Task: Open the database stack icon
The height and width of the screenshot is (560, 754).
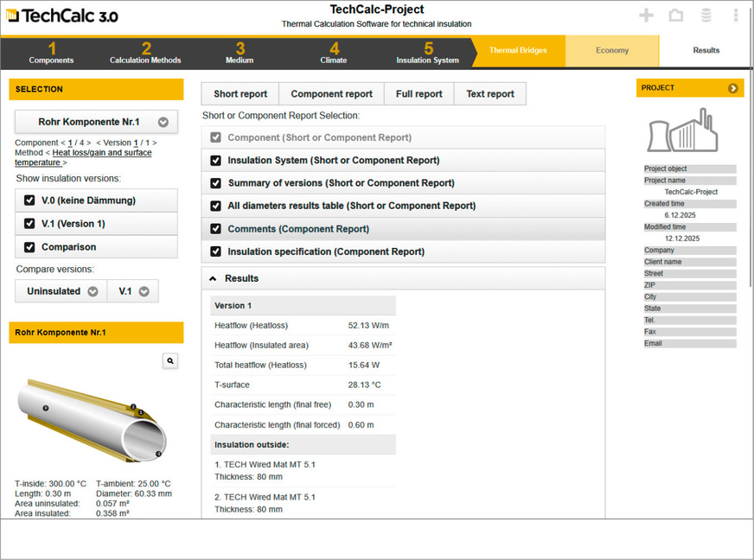Action: point(706,16)
